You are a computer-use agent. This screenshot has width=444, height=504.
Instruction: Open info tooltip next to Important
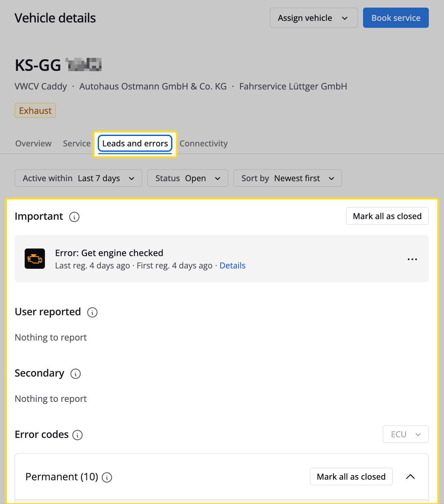[x=74, y=217]
